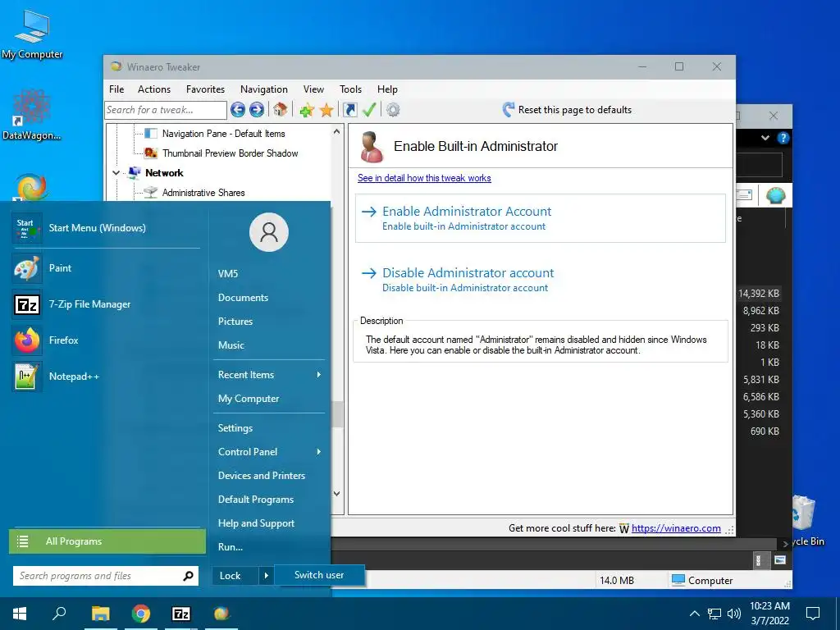Open Chrome from the taskbar

point(141,614)
